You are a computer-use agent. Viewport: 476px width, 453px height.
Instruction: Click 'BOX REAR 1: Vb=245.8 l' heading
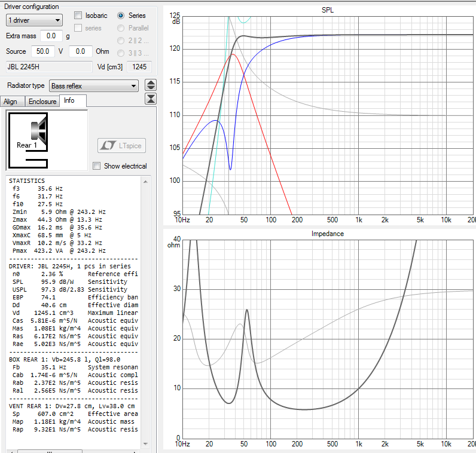click(65, 359)
